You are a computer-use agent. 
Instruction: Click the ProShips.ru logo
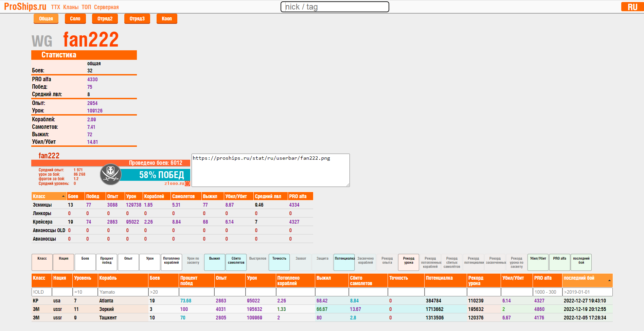[25, 7]
